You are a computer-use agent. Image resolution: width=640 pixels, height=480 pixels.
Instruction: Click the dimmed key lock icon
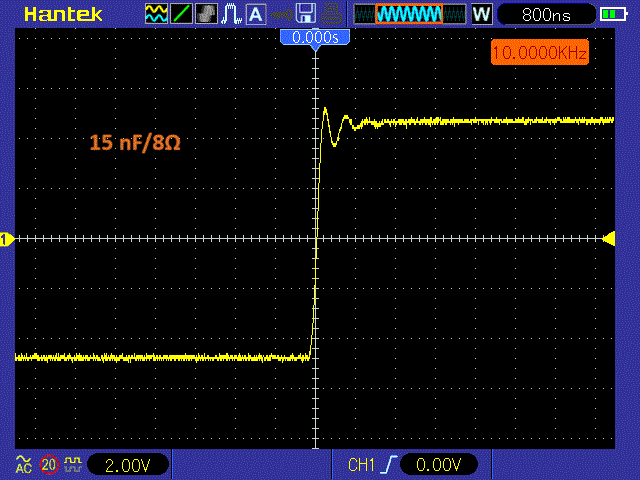(x=281, y=15)
